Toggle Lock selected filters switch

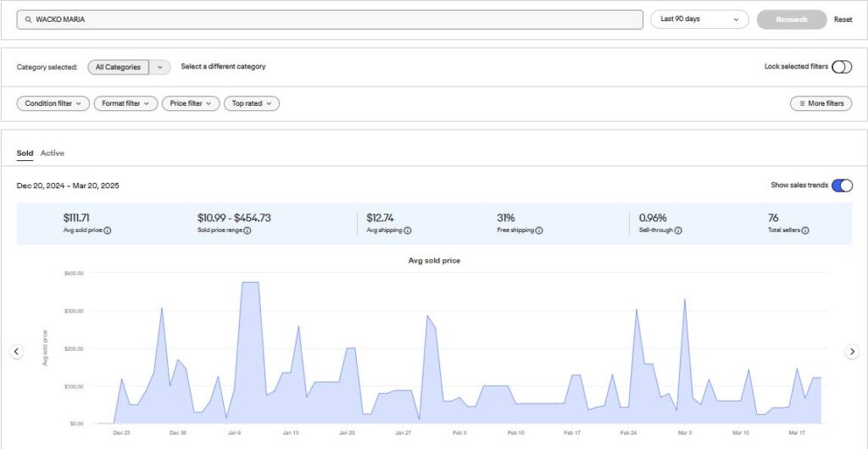[841, 67]
